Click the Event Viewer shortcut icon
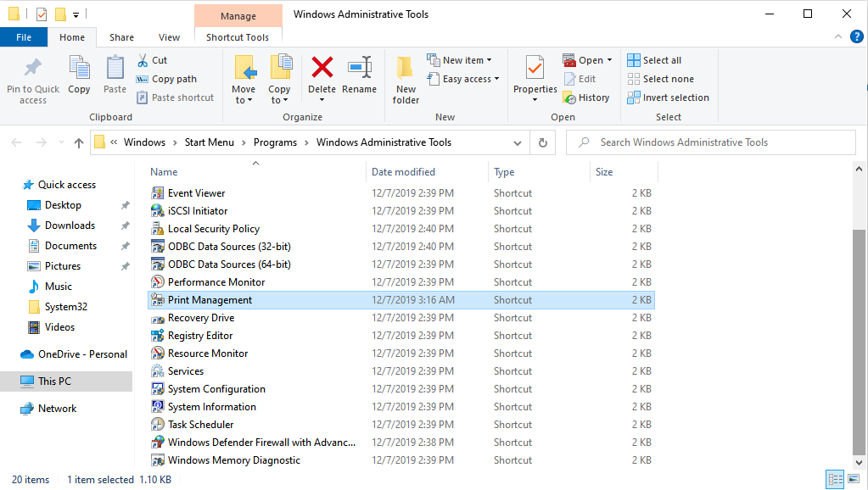This screenshot has width=868, height=490. (158, 193)
